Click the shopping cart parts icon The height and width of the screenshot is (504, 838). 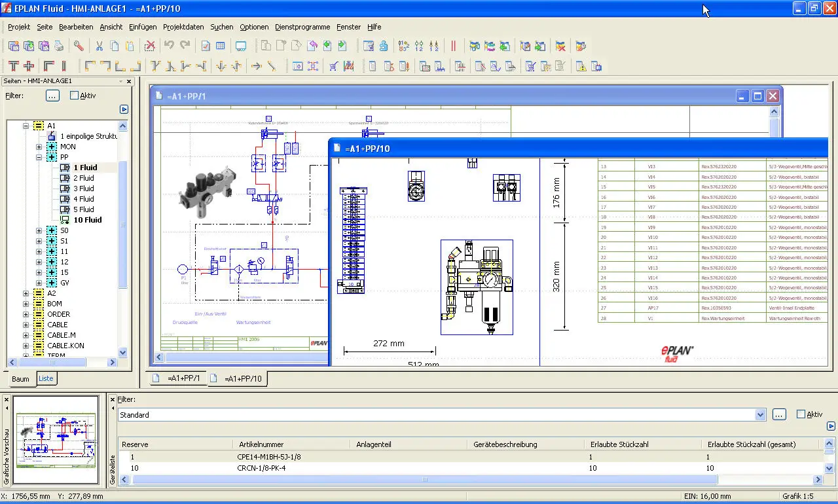point(333,66)
